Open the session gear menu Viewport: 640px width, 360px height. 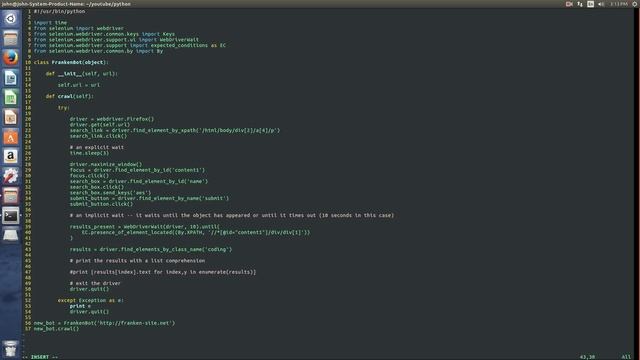635,4
